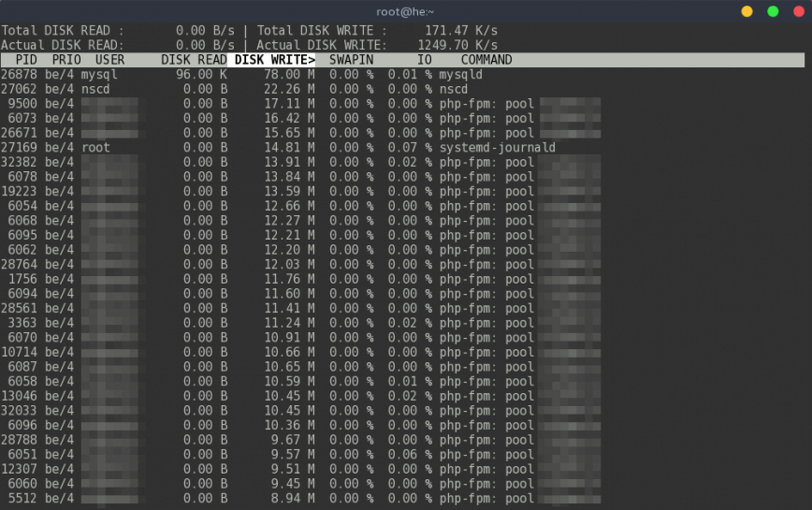Viewport: 812px width, 510px height.
Task: Click the root@he:~ window title
Action: pos(405,11)
